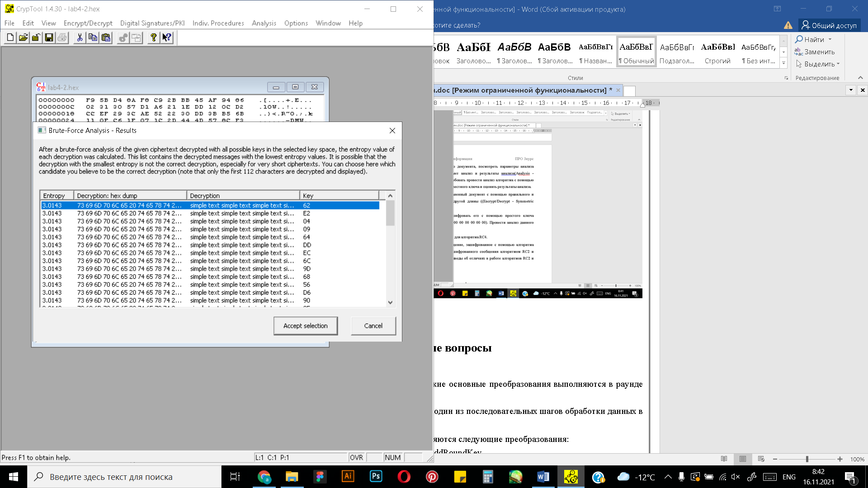The height and width of the screenshot is (488, 868).
Task: Open Figma from the taskbar
Action: click(320, 477)
